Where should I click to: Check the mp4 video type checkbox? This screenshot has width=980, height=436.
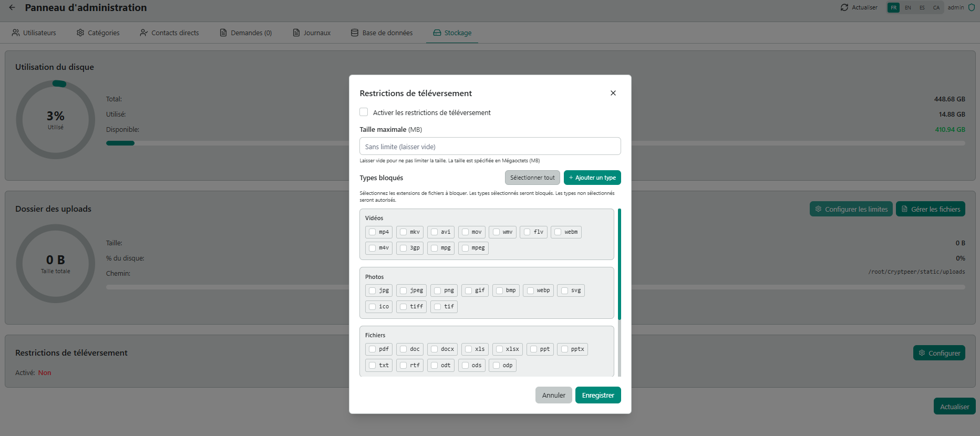(372, 232)
